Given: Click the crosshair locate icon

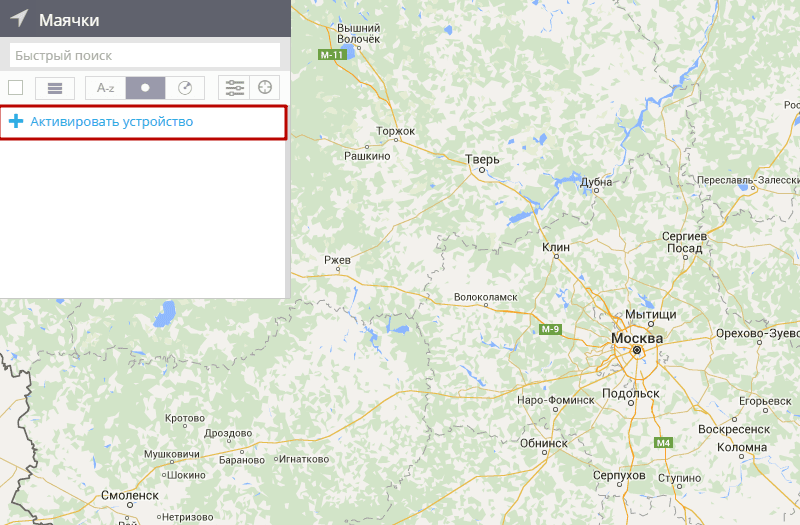Looking at the screenshot, I should (x=265, y=88).
